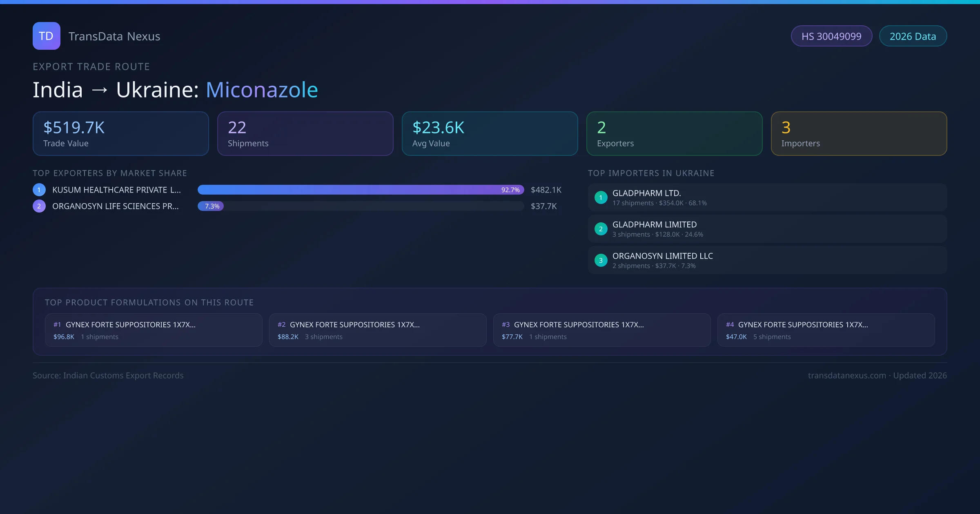This screenshot has height=514, width=980.
Task: Click the purple rank 2 exporter badge
Action: pos(39,206)
